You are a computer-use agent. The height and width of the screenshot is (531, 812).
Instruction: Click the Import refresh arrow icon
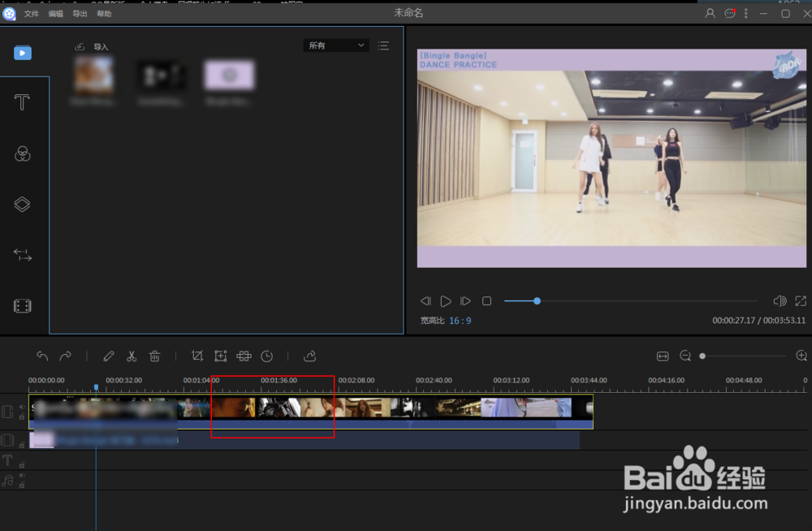tap(80, 46)
